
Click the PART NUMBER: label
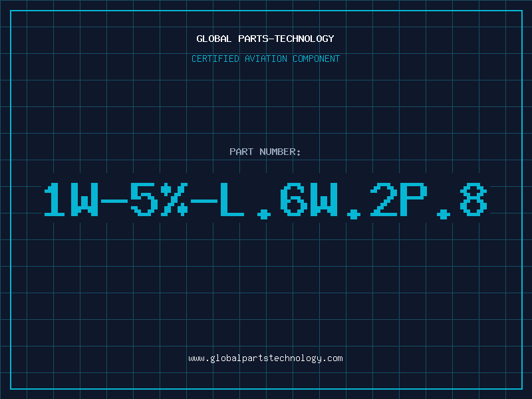tap(265, 152)
